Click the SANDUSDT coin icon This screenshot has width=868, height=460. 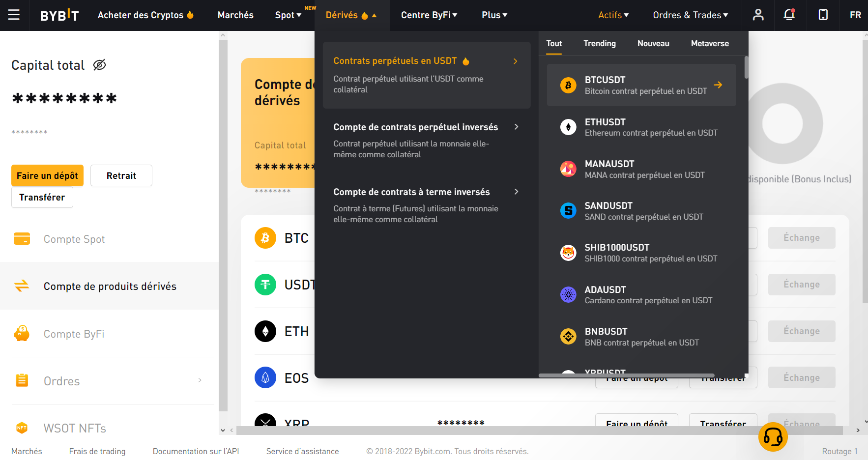click(x=568, y=211)
